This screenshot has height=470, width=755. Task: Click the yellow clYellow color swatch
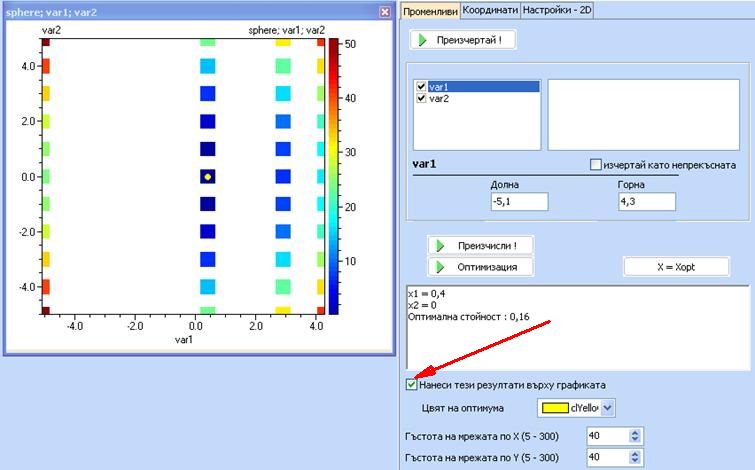pos(555,407)
